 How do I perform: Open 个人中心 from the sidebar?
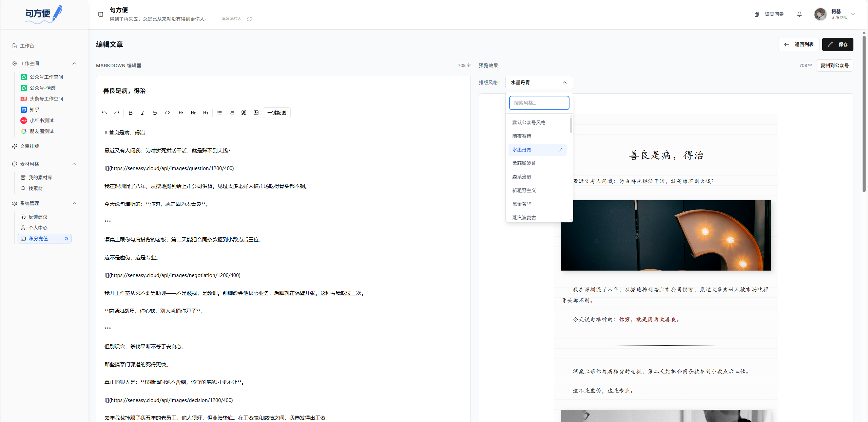click(38, 227)
